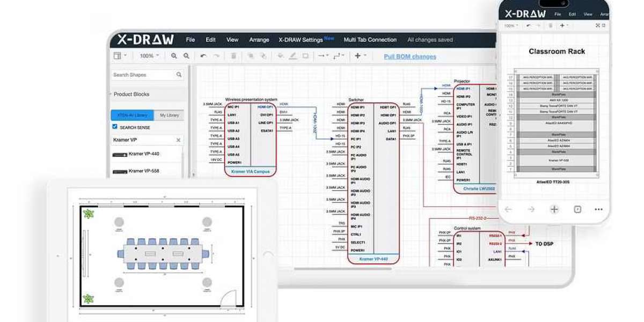Collapse the Product Blocks section

click(131, 94)
